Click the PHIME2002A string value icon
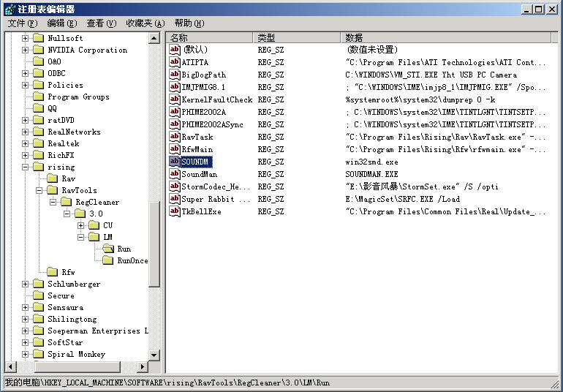This screenshot has height=392, width=563. [175, 112]
